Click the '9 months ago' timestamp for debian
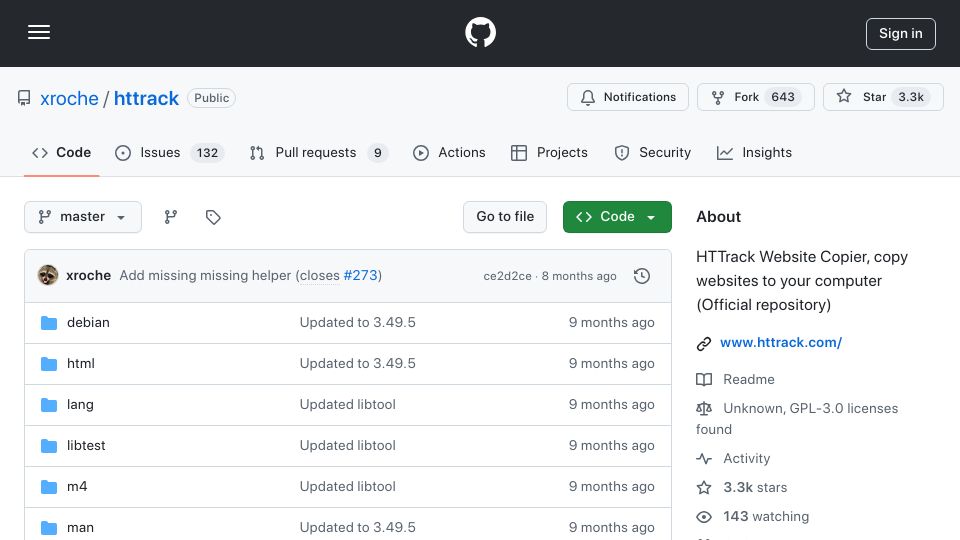This screenshot has width=960, height=540. [612, 323]
